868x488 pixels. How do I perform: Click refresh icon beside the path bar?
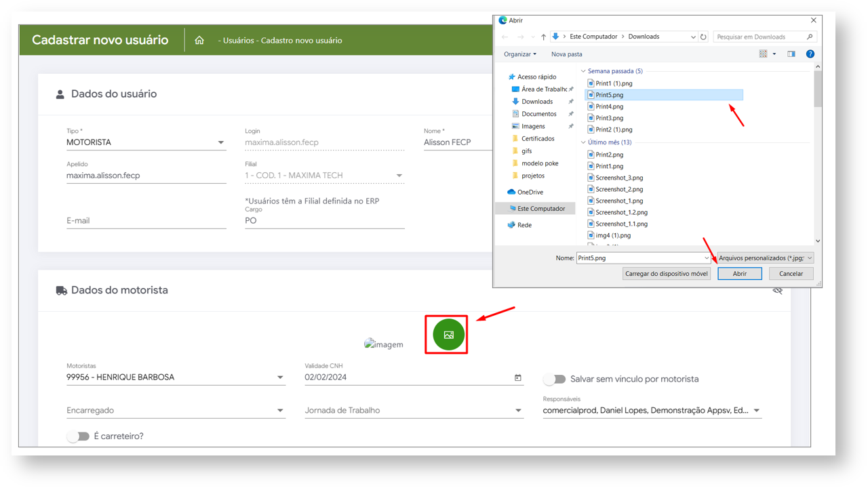703,37
